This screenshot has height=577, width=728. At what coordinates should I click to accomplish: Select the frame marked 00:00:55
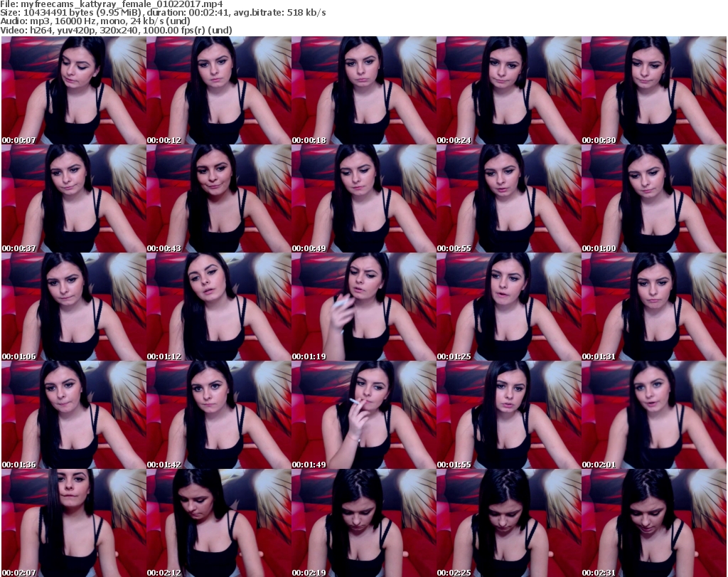point(509,198)
